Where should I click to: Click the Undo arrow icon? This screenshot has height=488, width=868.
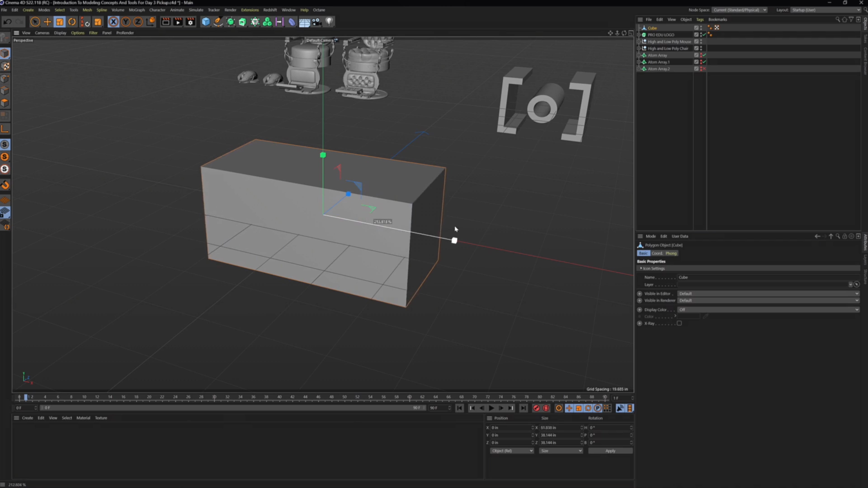coord(7,22)
